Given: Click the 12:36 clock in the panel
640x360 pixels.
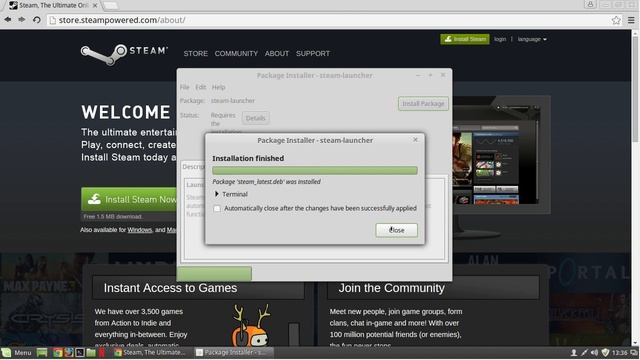Looking at the screenshot, I should (620, 353).
